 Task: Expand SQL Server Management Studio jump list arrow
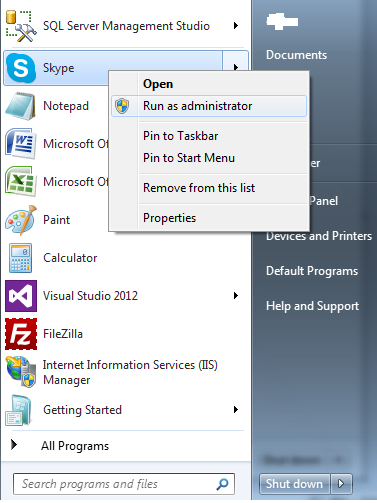coord(236,26)
